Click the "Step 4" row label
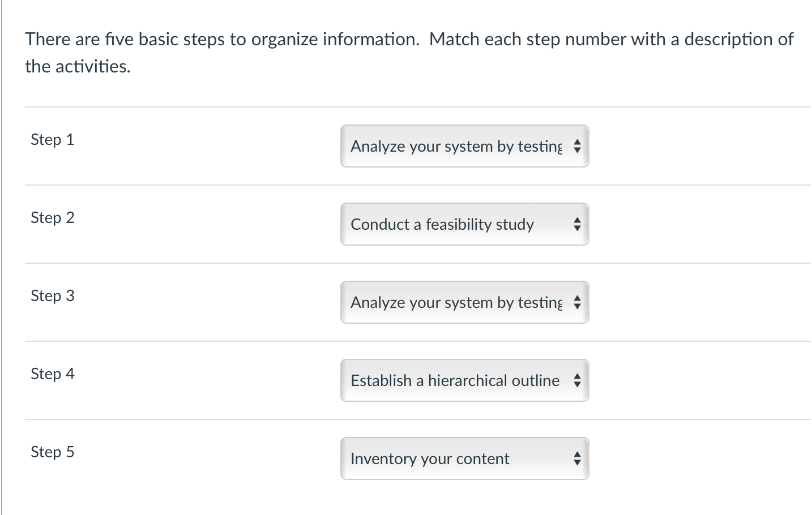 point(53,374)
